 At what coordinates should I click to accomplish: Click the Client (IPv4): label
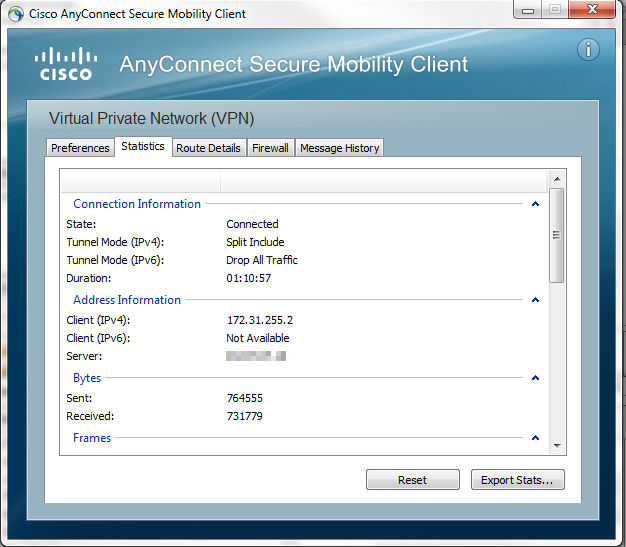(98, 320)
